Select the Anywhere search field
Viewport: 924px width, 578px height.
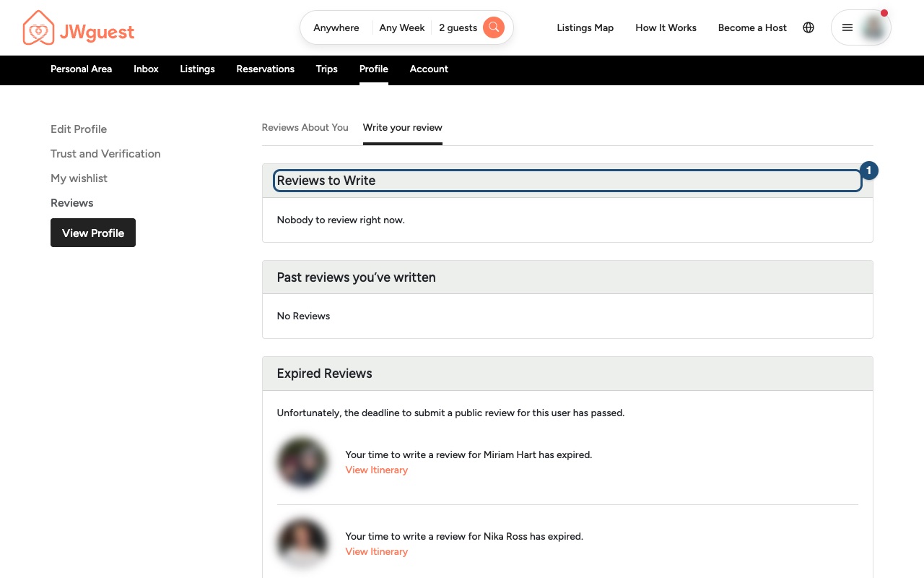336,27
